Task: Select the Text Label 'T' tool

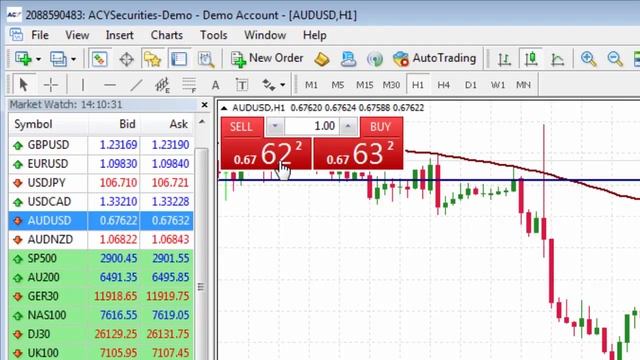Action: click(x=242, y=85)
